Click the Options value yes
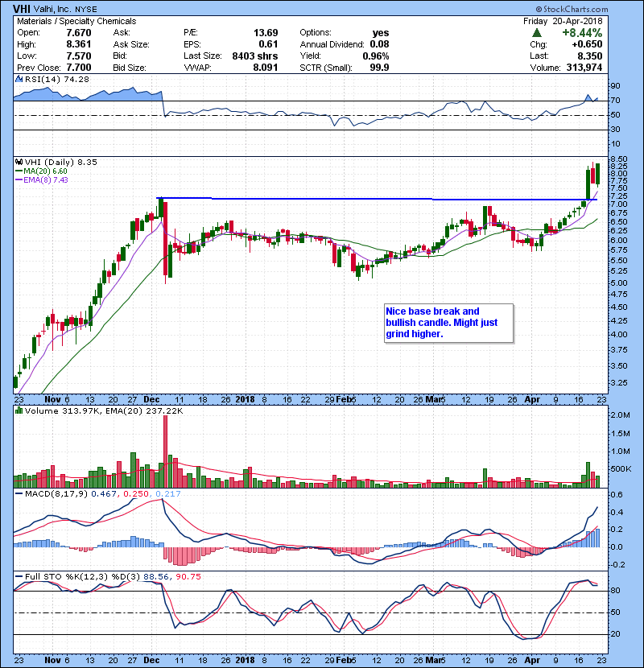The height and width of the screenshot is (668, 644). click(381, 33)
